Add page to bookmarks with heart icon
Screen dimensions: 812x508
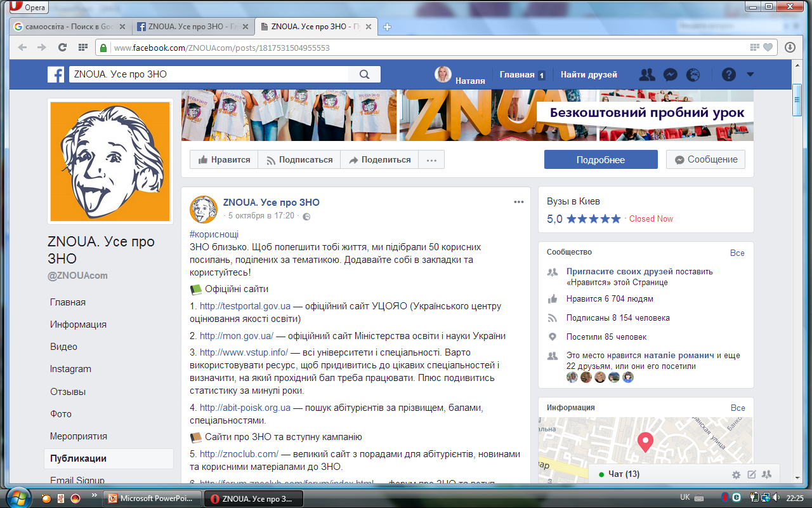coord(768,48)
